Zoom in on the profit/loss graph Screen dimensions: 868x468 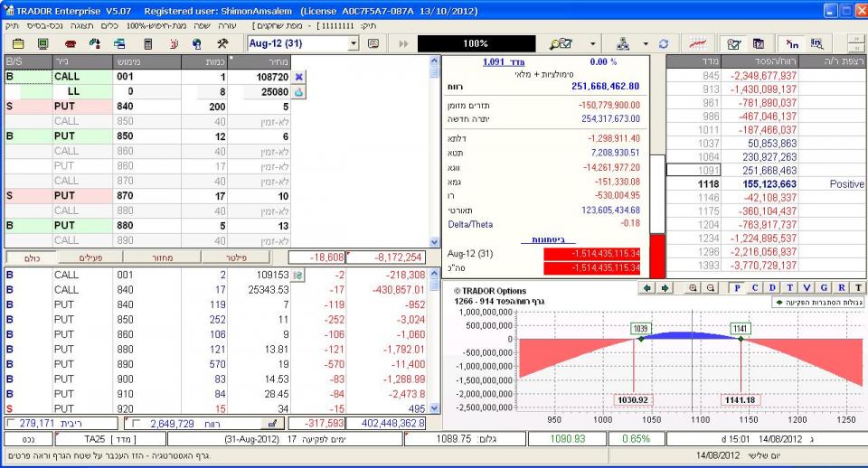point(693,288)
